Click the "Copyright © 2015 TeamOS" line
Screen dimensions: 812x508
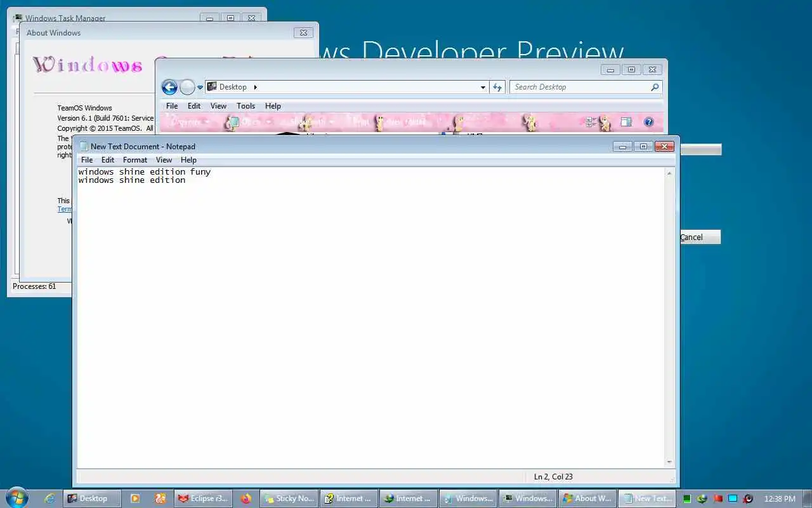[x=105, y=128]
